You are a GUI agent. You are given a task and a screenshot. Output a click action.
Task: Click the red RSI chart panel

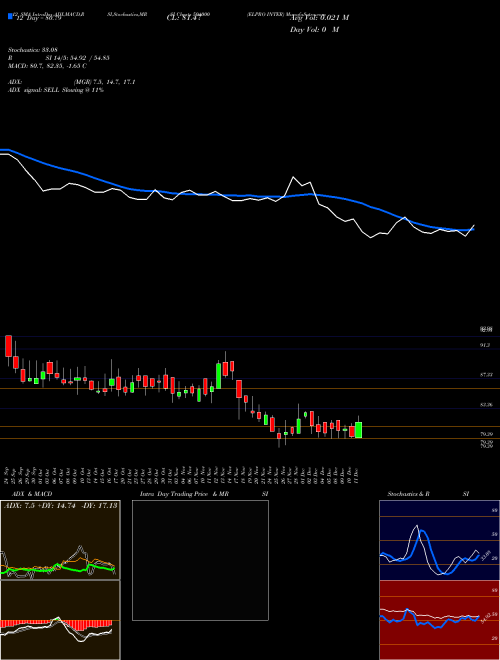(439, 620)
